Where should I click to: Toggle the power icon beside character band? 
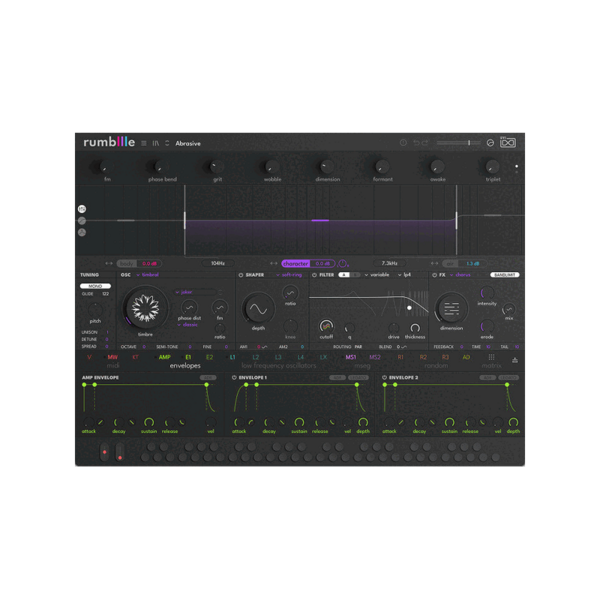(342, 264)
